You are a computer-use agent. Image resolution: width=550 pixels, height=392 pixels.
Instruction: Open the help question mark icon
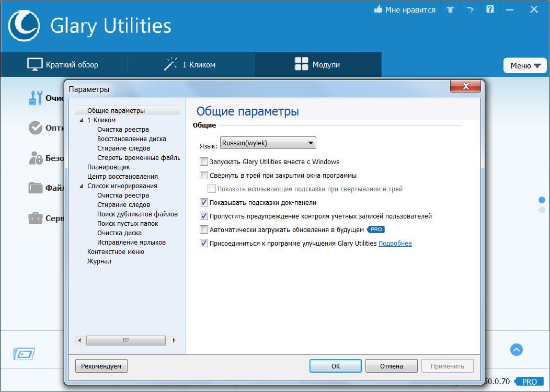point(490,9)
